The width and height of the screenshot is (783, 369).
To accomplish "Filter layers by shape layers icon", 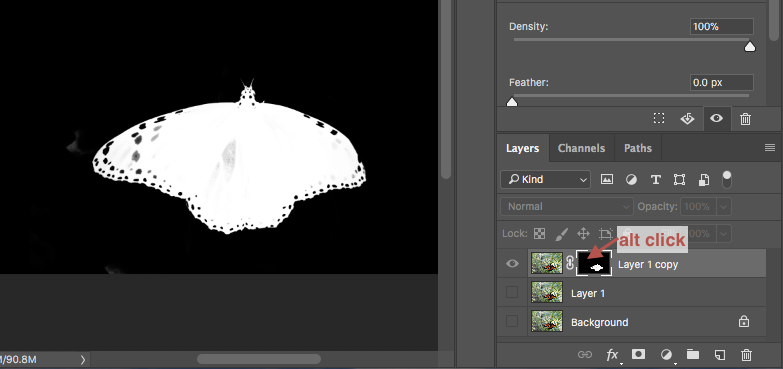I will [x=679, y=179].
